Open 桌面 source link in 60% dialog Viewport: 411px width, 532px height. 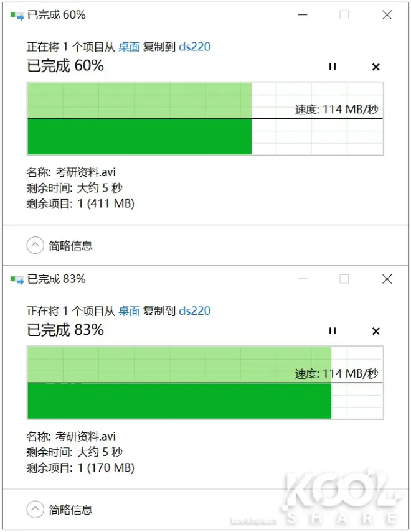tap(129, 47)
